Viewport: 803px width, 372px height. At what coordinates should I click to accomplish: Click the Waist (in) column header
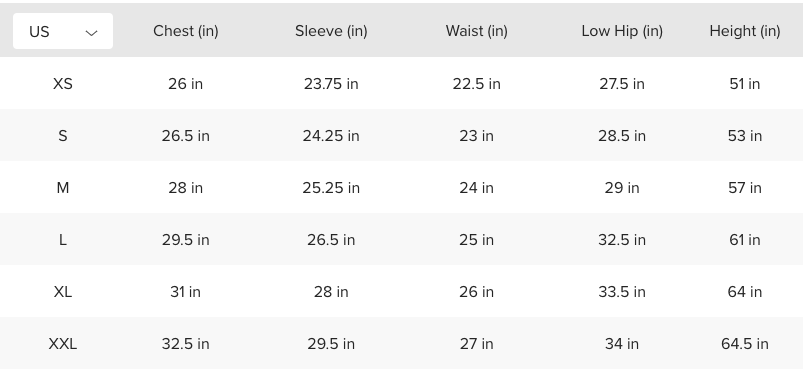pos(477,31)
